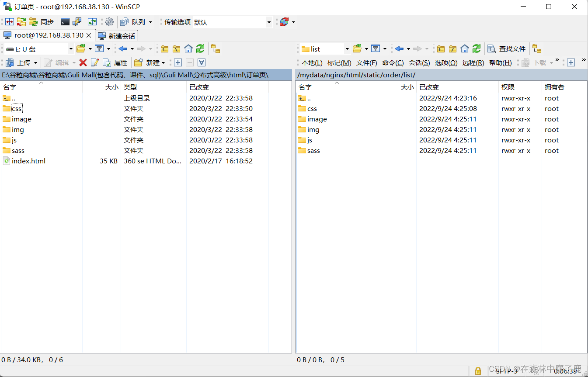Refresh the local panel listing

(200, 49)
